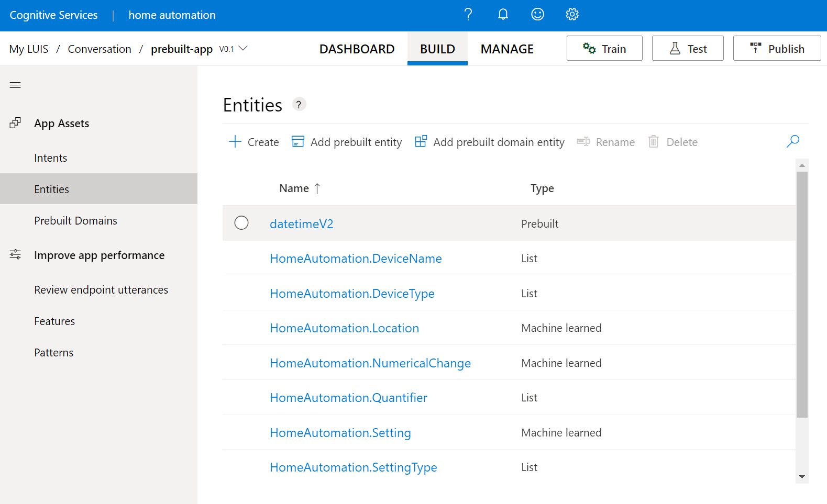Click the smiley feedback icon
Screen dimensions: 827x504
tap(537, 15)
